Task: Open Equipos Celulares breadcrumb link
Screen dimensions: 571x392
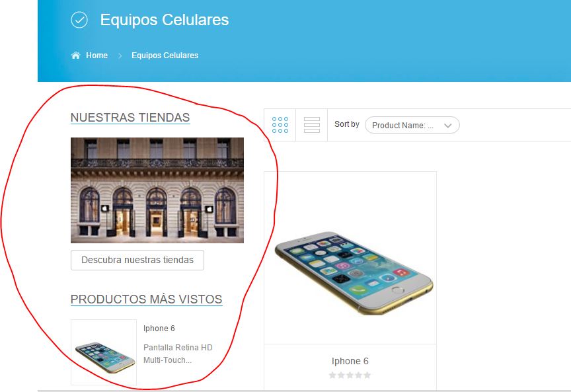Action: point(165,56)
